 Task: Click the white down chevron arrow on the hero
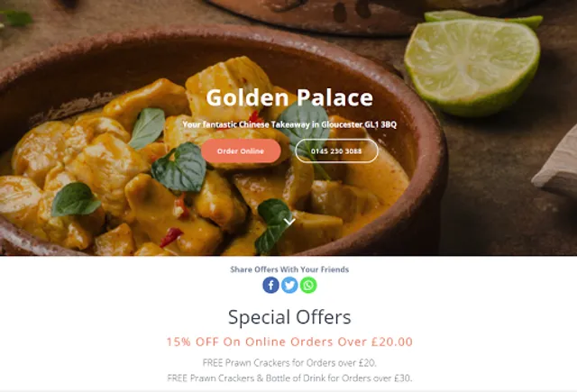pos(289,222)
